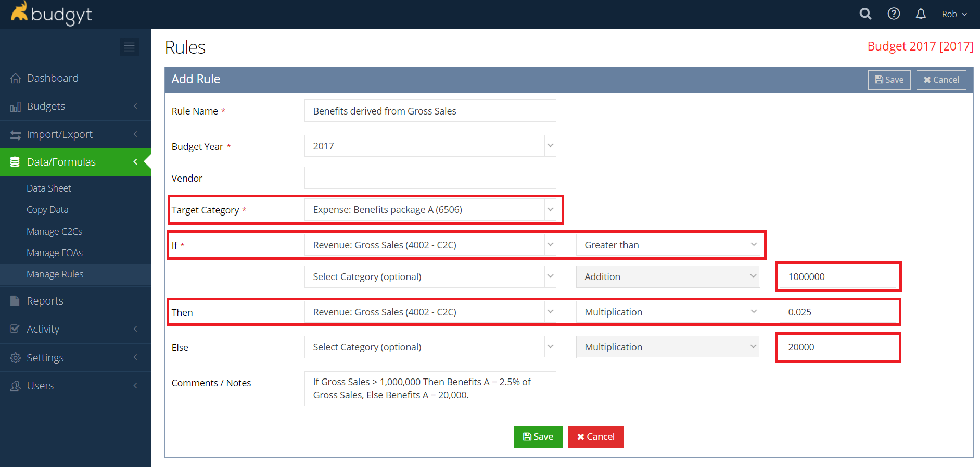Edit the Comments / Notes text area
Screen dimensions: 980x467
point(430,388)
